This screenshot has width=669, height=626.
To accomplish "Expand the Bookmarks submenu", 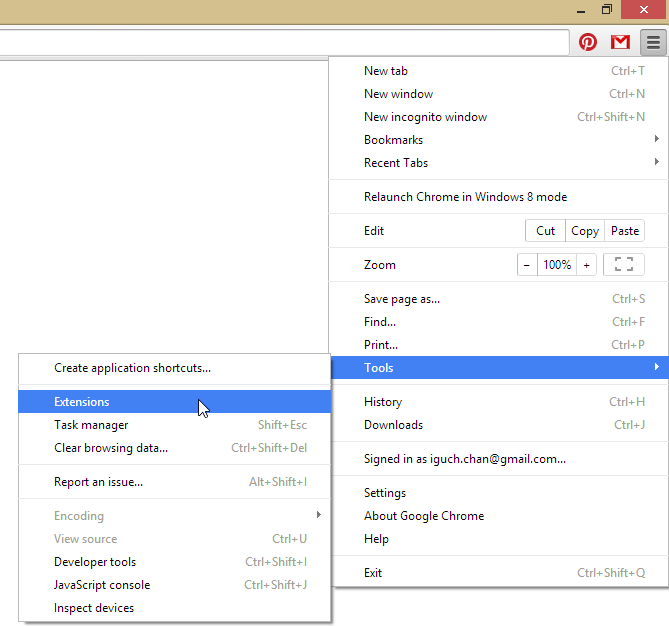I will (498, 140).
